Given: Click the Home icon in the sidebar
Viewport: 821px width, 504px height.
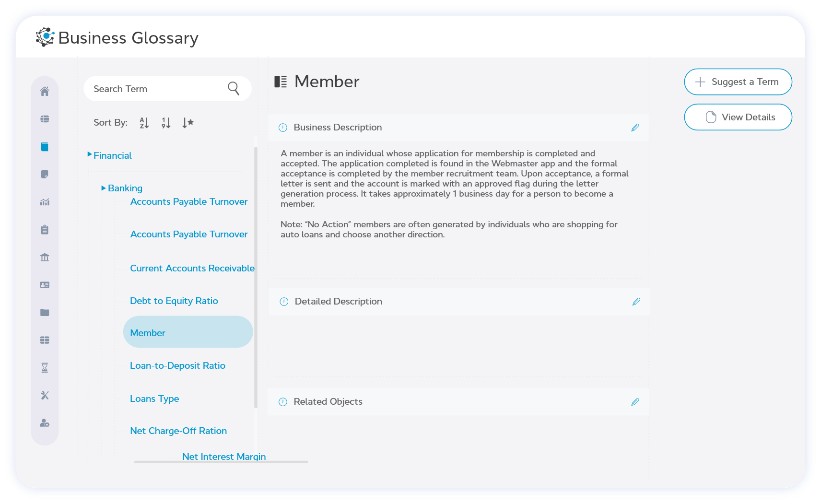Looking at the screenshot, I should 45,91.
